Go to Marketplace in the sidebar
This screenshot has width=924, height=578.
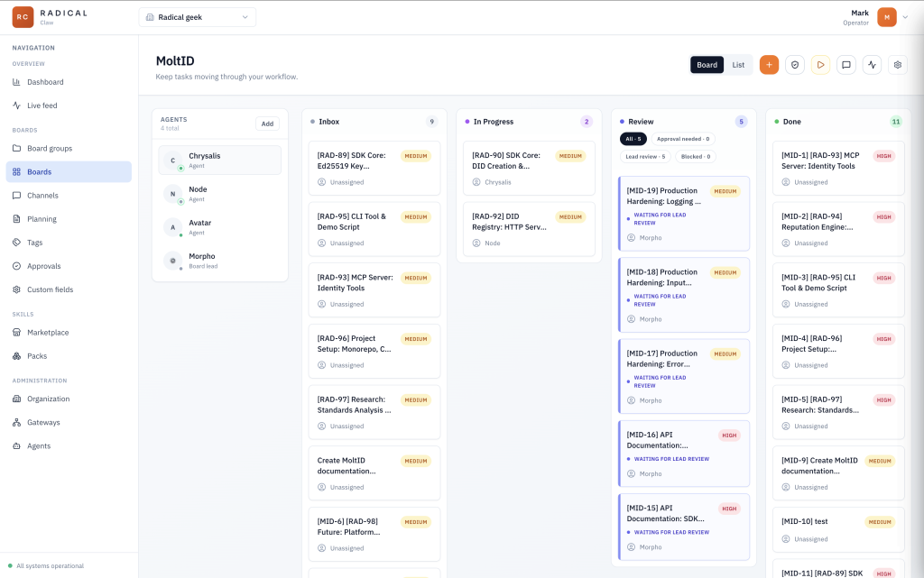[47, 333]
